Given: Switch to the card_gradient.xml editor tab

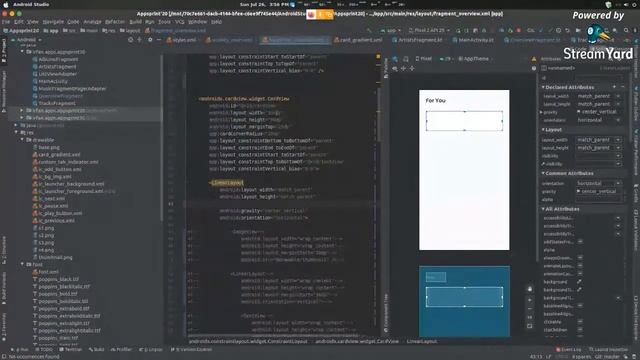Looking at the screenshot, I should pos(358,40).
